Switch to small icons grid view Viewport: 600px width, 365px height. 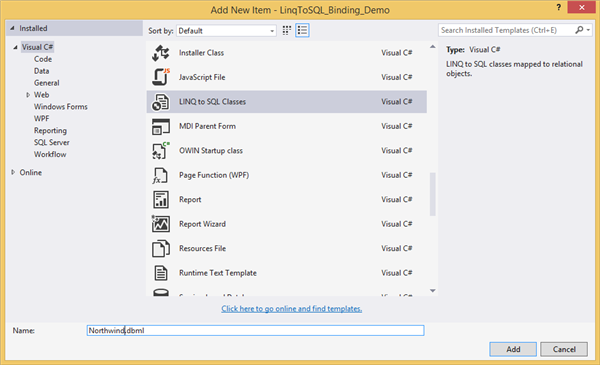[x=287, y=30]
